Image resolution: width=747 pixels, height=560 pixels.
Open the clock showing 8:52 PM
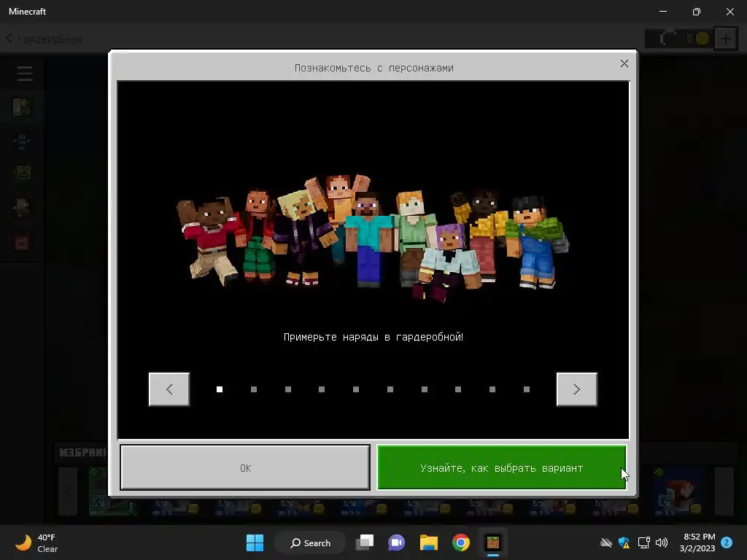tap(698, 542)
